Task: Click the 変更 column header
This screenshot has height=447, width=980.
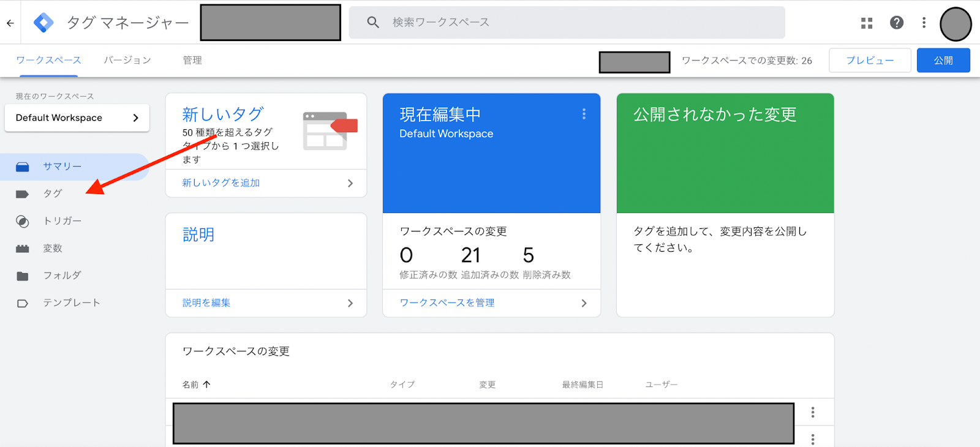Action: pos(488,385)
